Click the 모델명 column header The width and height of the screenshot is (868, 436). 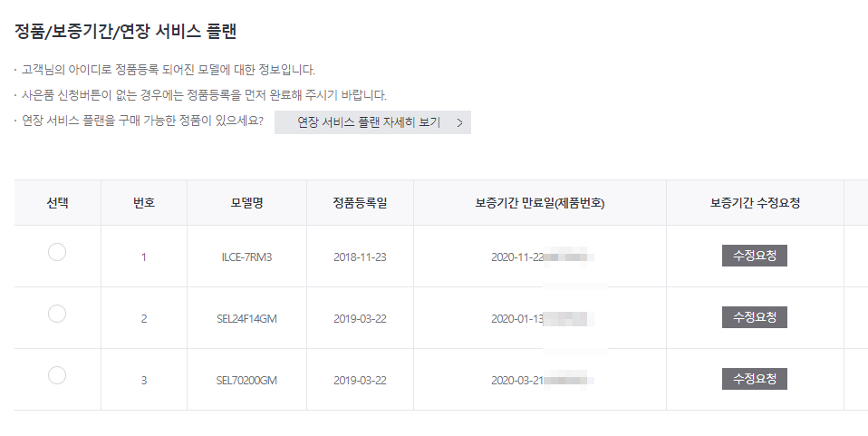tap(246, 203)
